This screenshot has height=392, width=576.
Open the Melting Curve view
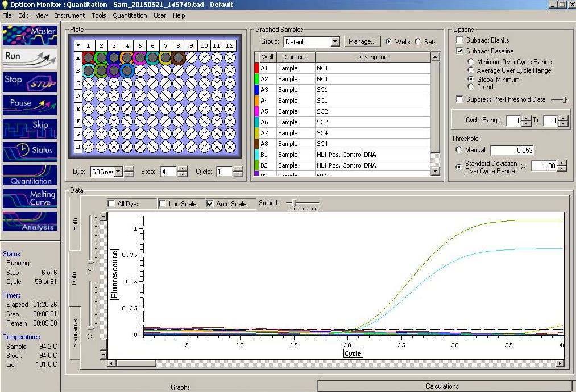(30, 198)
